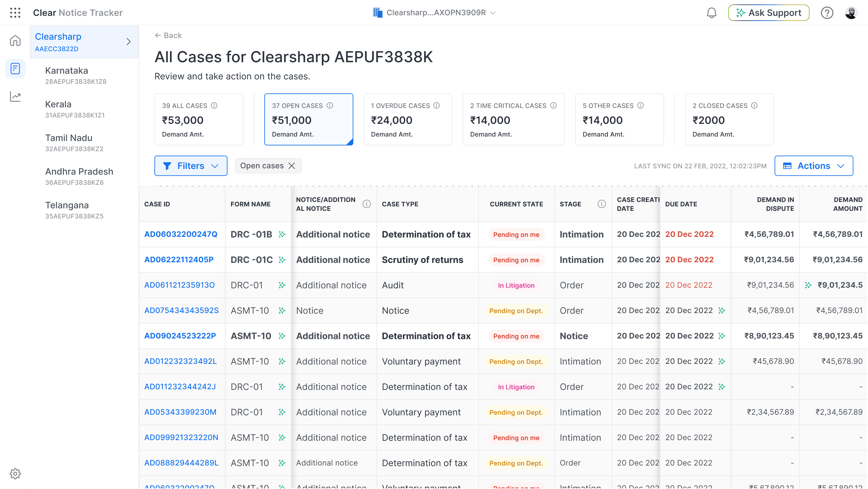Select the 2 Time Critical Cases card

point(513,120)
